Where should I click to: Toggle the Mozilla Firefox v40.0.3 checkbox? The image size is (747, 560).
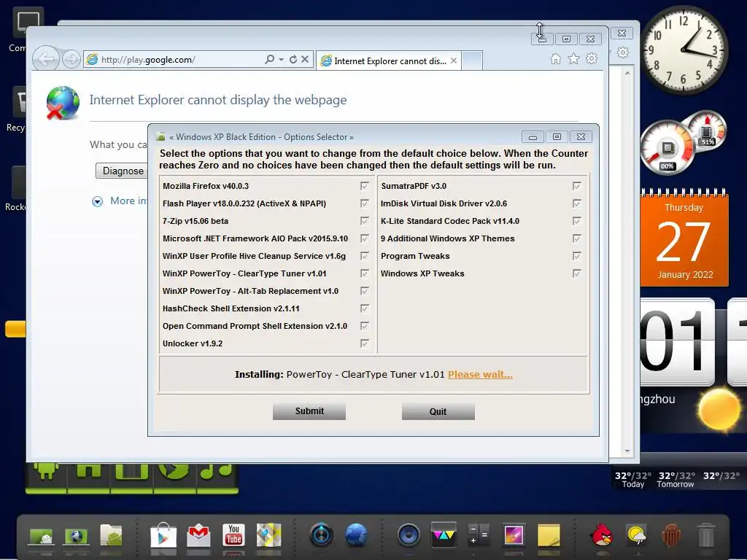click(x=365, y=186)
